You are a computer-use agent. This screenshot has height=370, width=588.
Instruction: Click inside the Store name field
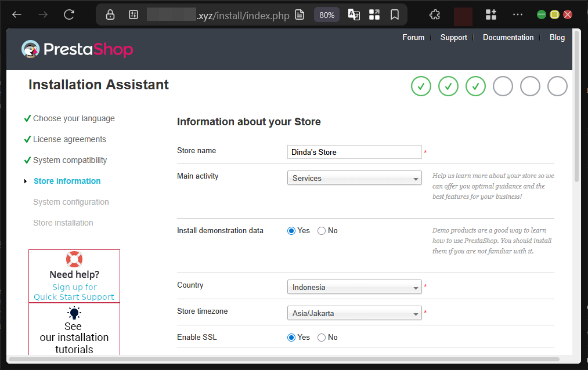[x=354, y=152]
